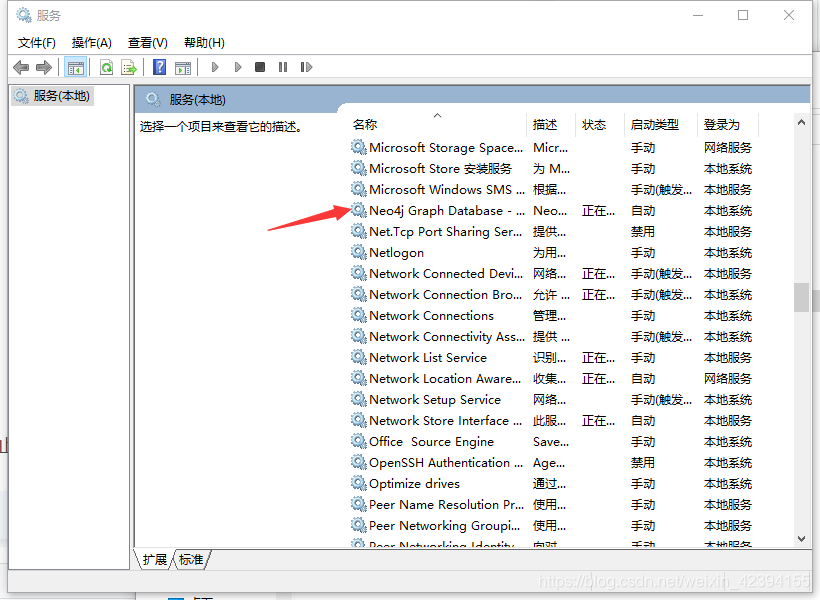Open the 文件(F) menu
Viewport: 820px width, 600px height.
pos(37,43)
